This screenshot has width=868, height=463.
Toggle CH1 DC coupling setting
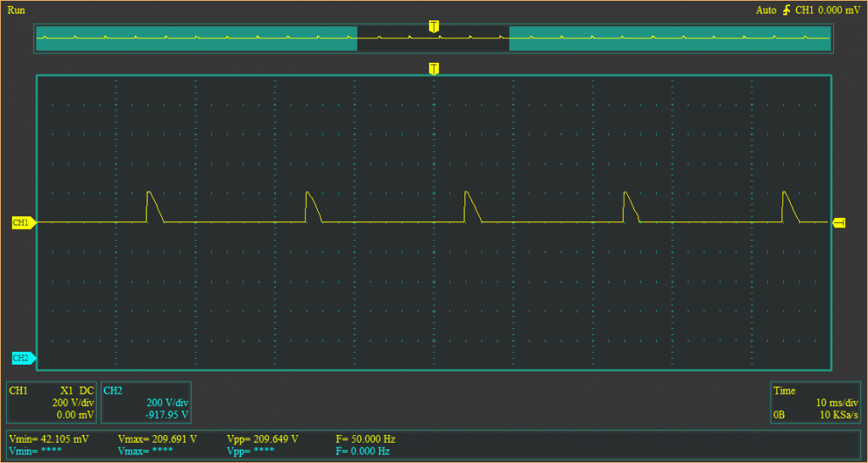[x=85, y=391]
